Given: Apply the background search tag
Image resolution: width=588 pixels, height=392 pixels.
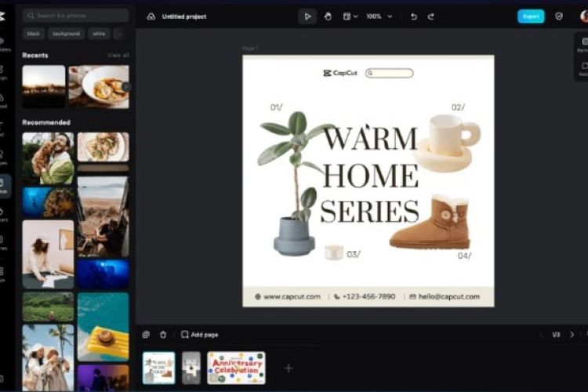Looking at the screenshot, I should [x=66, y=34].
